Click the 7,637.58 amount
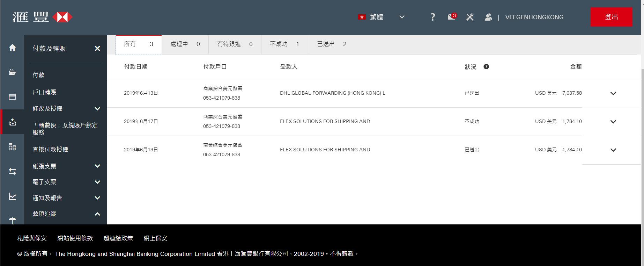The image size is (644, 266). click(x=572, y=93)
